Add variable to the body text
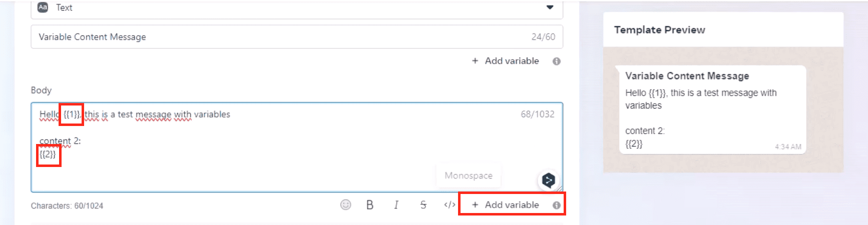The image size is (868, 225). 506,205
